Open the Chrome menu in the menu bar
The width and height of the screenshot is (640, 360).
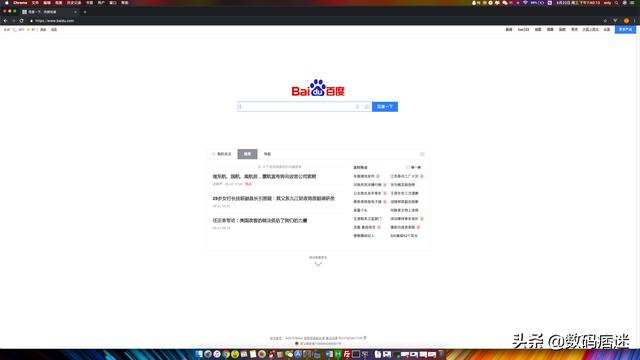(x=20, y=2)
